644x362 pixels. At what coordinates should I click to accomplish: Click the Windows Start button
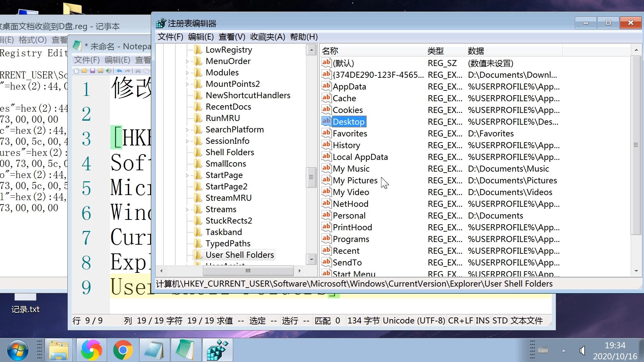pyautogui.click(x=17, y=350)
